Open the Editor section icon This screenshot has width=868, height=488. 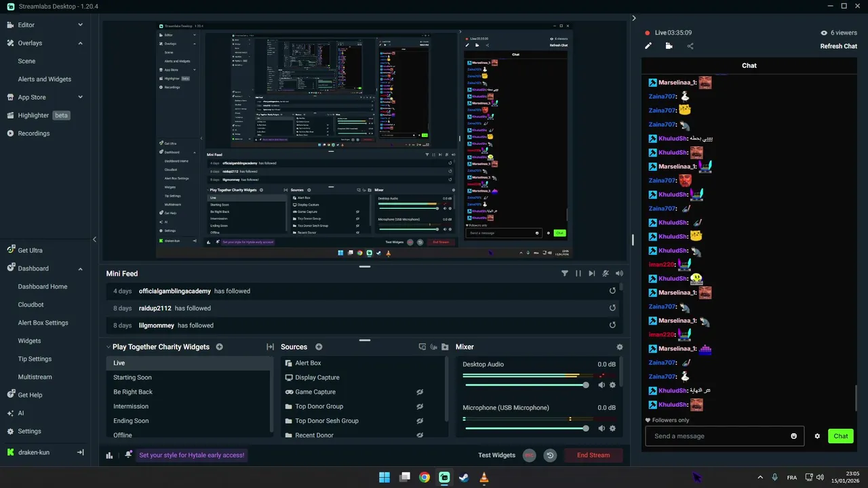[x=10, y=25]
